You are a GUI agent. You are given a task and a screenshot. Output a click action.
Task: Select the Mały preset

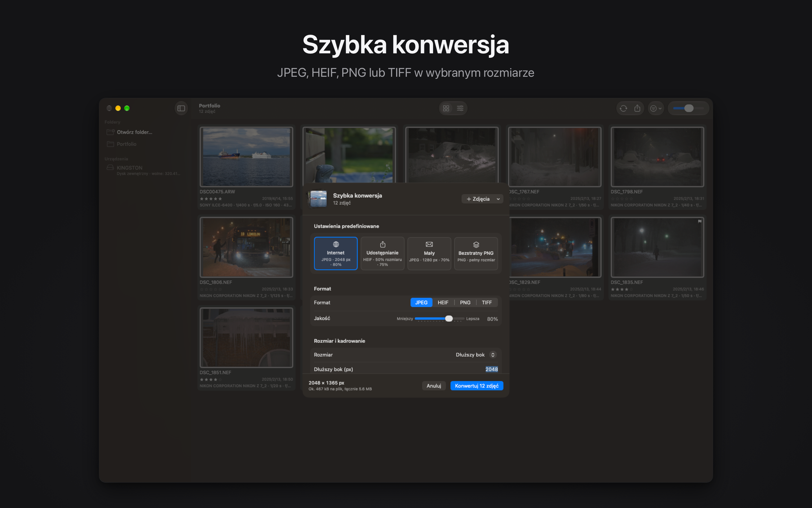pyautogui.click(x=429, y=253)
